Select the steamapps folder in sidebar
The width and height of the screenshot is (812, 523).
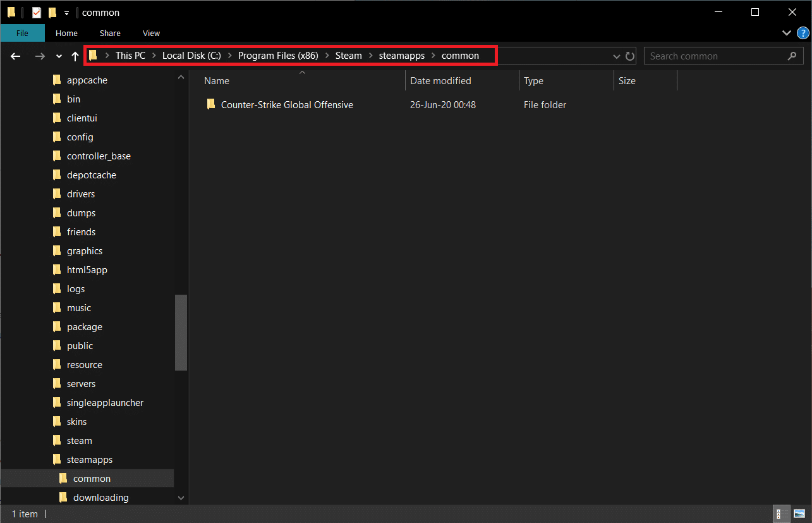(90, 460)
